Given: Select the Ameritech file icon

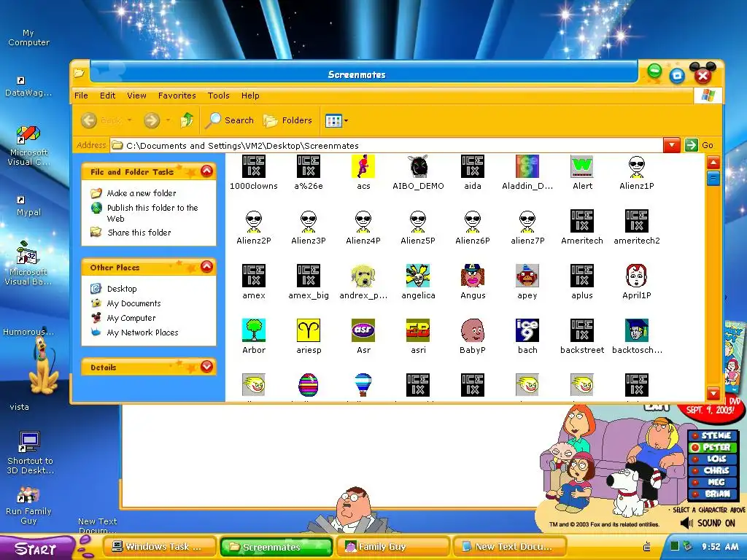Looking at the screenshot, I should 582,221.
